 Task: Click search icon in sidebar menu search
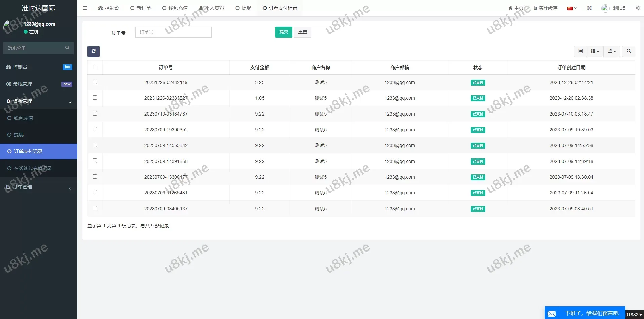(67, 48)
